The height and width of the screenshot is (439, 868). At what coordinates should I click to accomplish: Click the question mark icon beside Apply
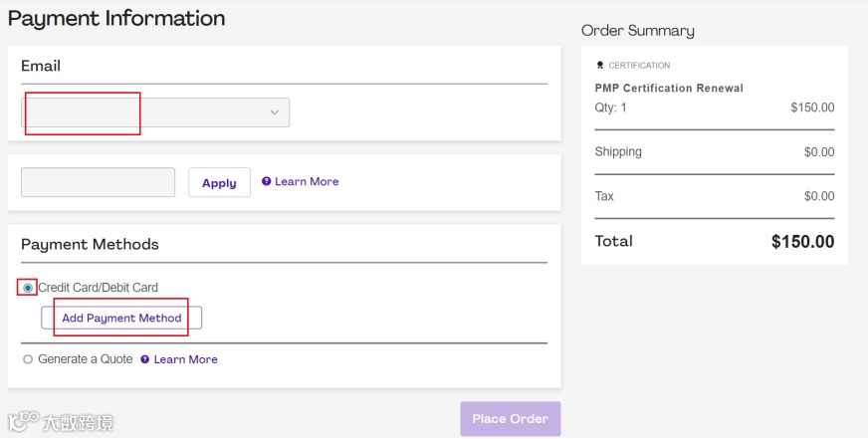(267, 181)
